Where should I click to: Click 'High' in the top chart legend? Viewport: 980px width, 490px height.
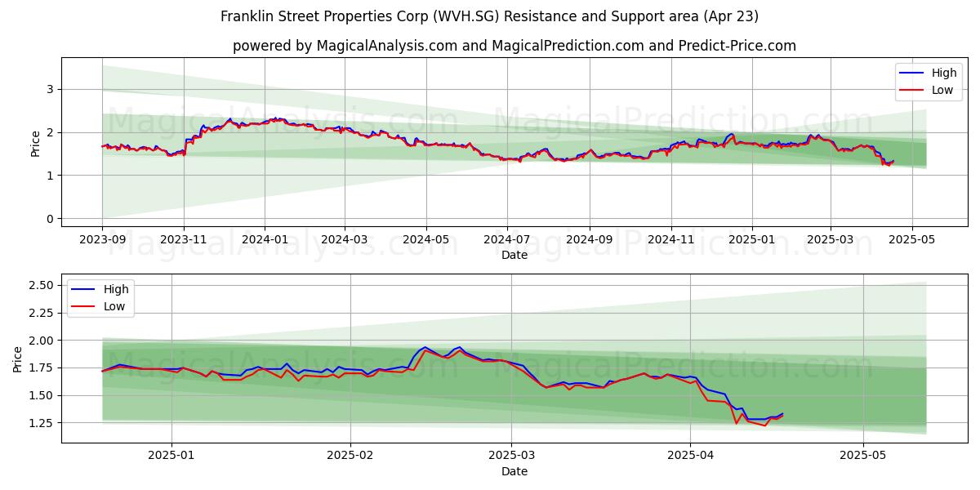[942, 73]
